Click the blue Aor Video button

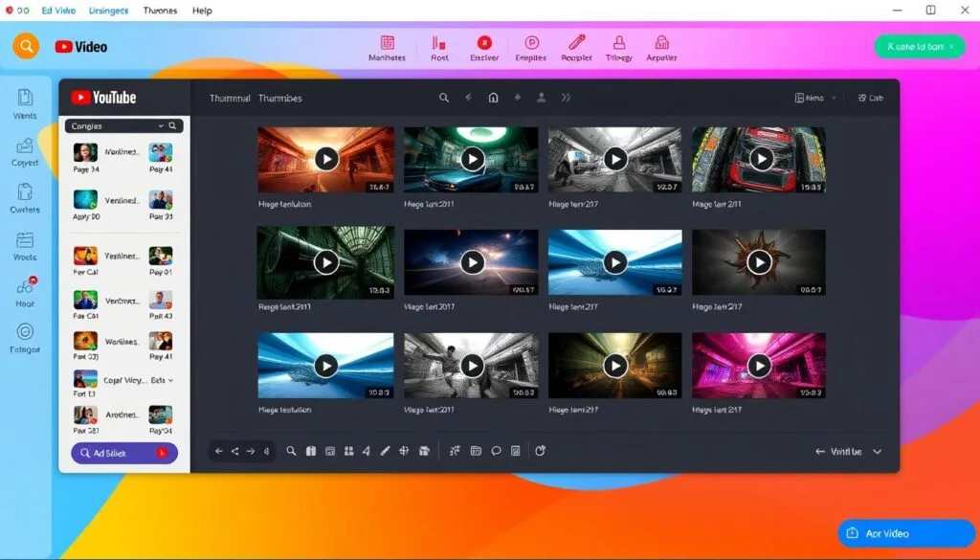point(906,533)
